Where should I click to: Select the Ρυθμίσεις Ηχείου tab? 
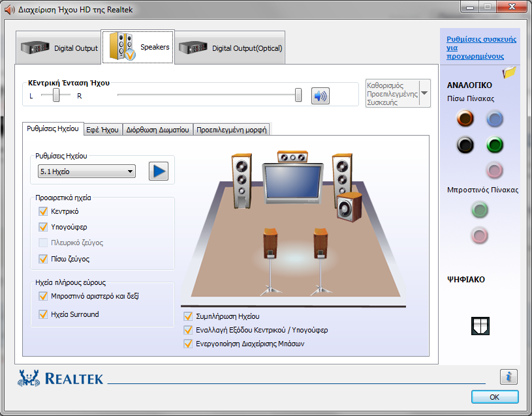(x=53, y=128)
